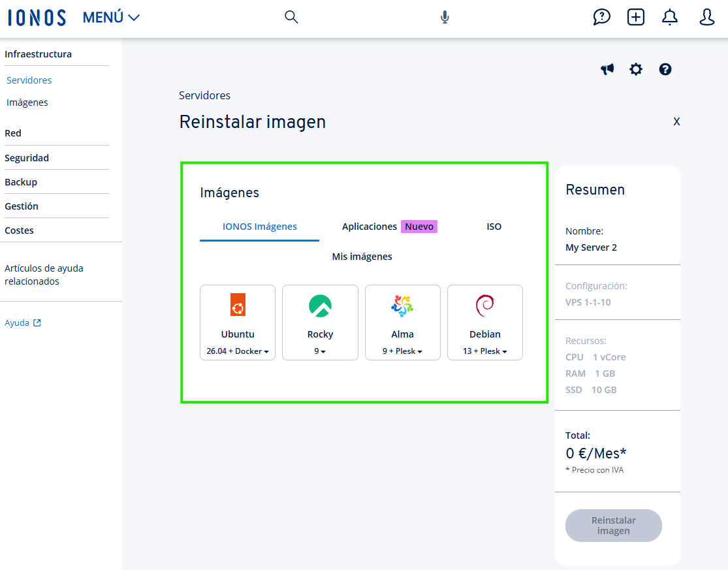Image resolution: width=728 pixels, height=570 pixels.
Task: Close the Reinstalar imagen dialog with X
Action: [676, 121]
